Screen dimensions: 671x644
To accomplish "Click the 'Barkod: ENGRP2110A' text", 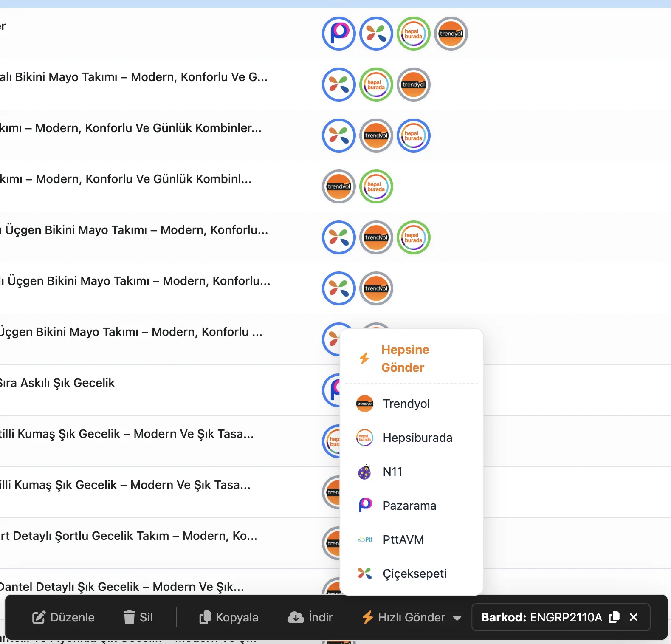I will tap(541, 617).
